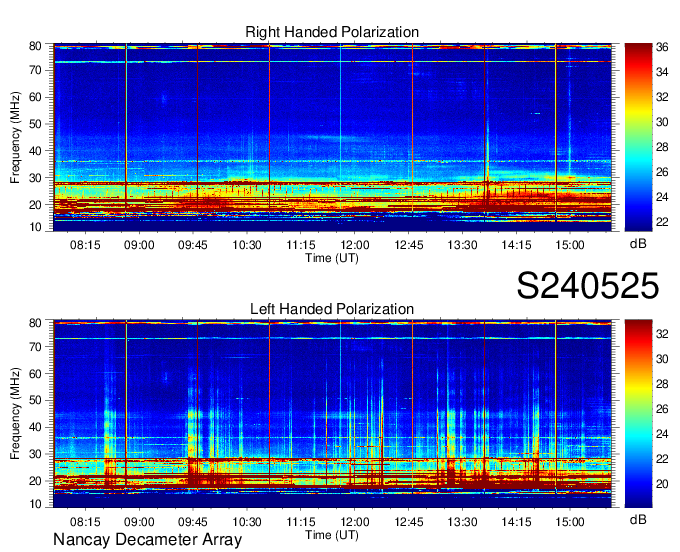Click the 12:45 time tick in Right Handed plot

pos(409,245)
